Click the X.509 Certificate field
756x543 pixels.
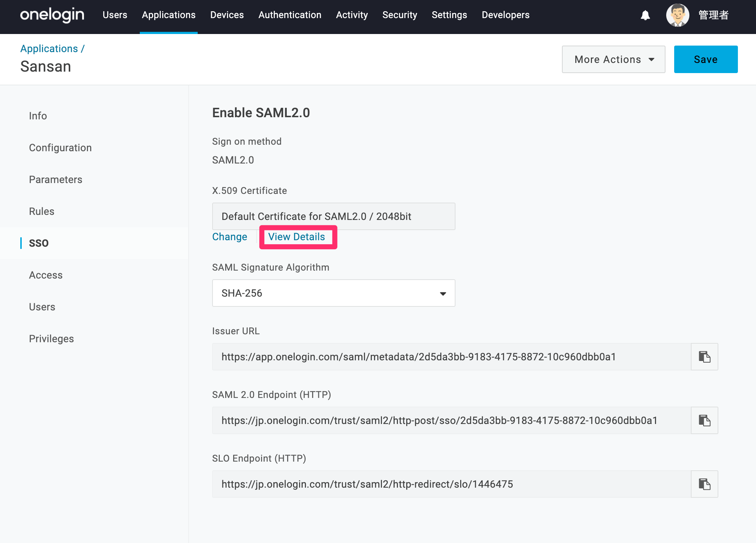point(333,216)
